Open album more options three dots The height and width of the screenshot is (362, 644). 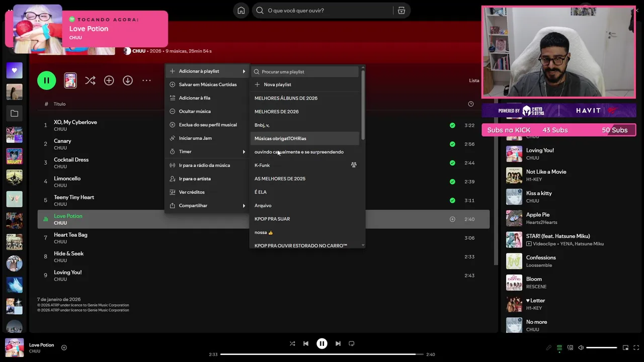(x=146, y=80)
